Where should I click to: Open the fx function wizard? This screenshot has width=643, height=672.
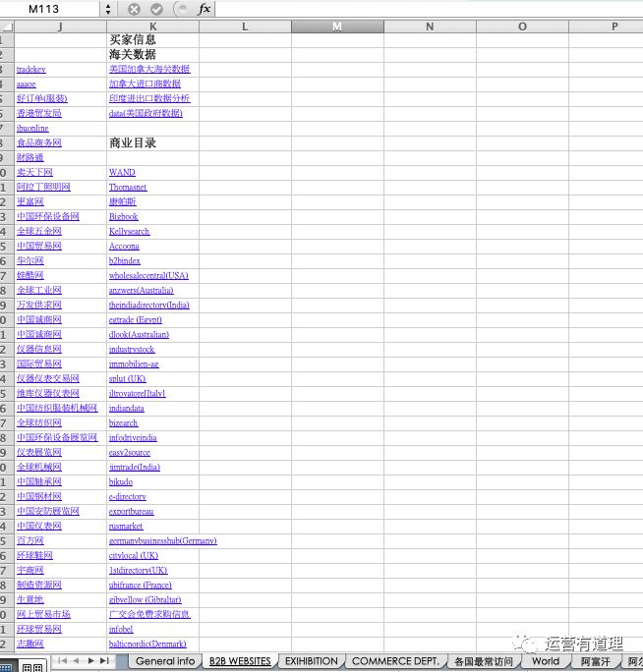pos(204,9)
